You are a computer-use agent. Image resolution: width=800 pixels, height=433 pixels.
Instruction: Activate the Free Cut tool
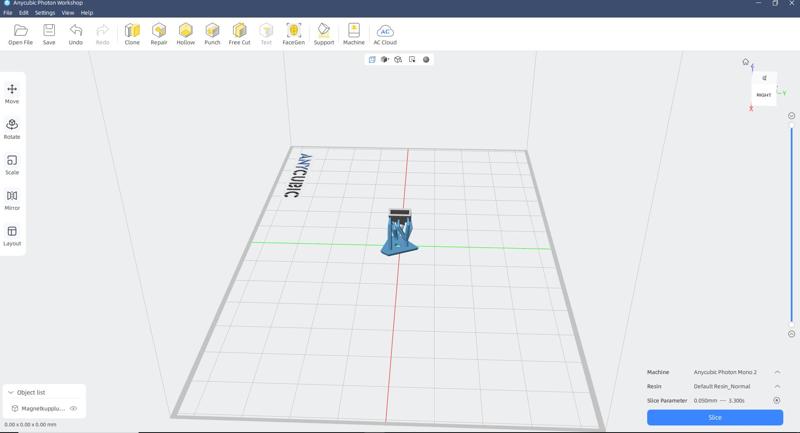(x=239, y=34)
